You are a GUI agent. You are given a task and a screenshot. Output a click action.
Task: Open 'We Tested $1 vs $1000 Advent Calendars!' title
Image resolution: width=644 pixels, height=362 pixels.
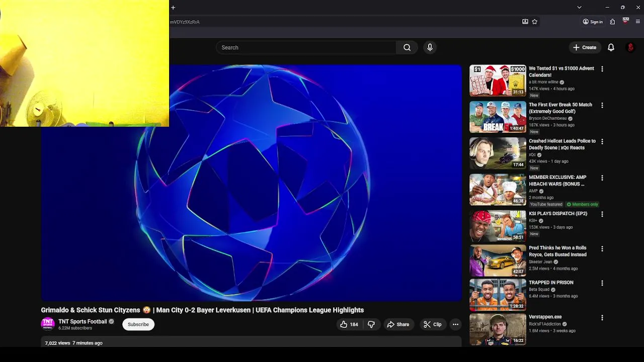tap(561, 71)
